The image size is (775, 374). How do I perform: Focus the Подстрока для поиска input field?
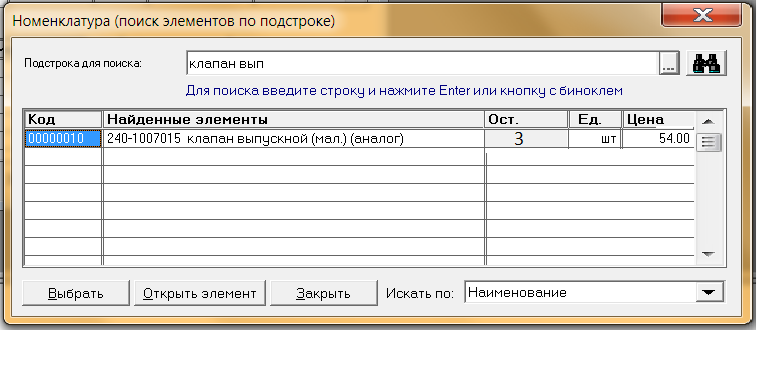pos(423,63)
